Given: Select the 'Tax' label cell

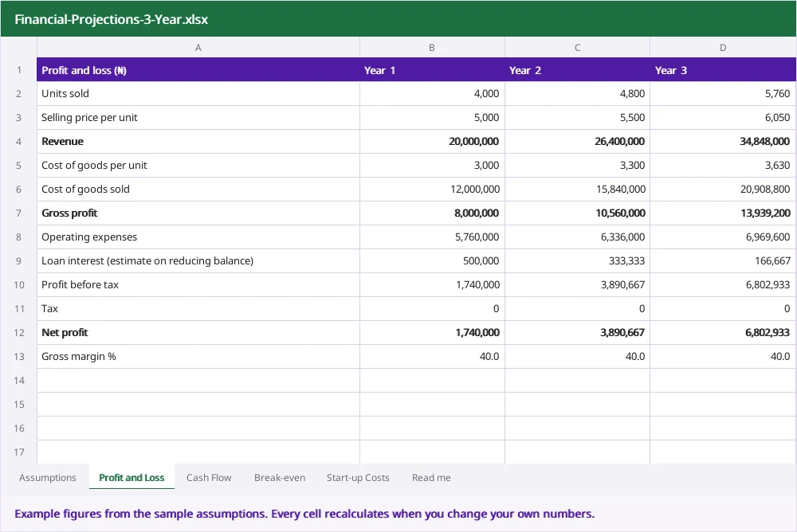Looking at the screenshot, I should click(198, 308).
